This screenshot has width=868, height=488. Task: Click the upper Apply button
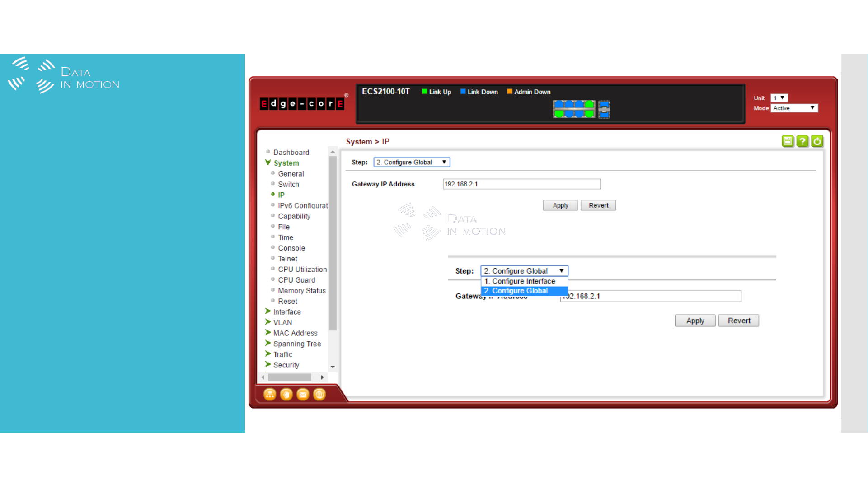560,205
